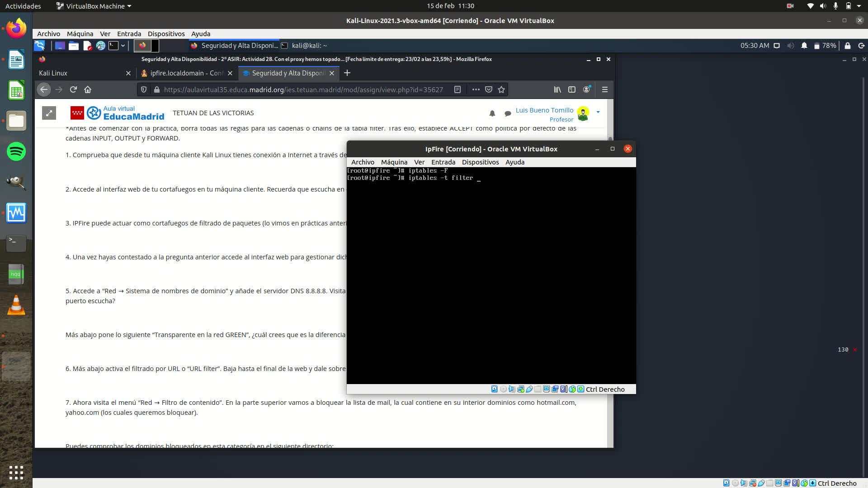Viewport: 868px width, 488px height.
Task: Reload the Firefox page
Action: (x=73, y=89)
